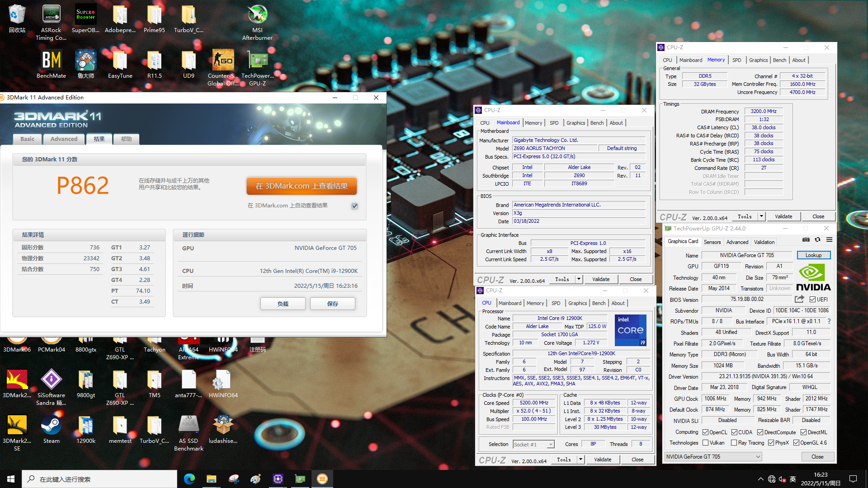
Task: Click the orange view results on 3DMark.com button
Action: [302, 186]
